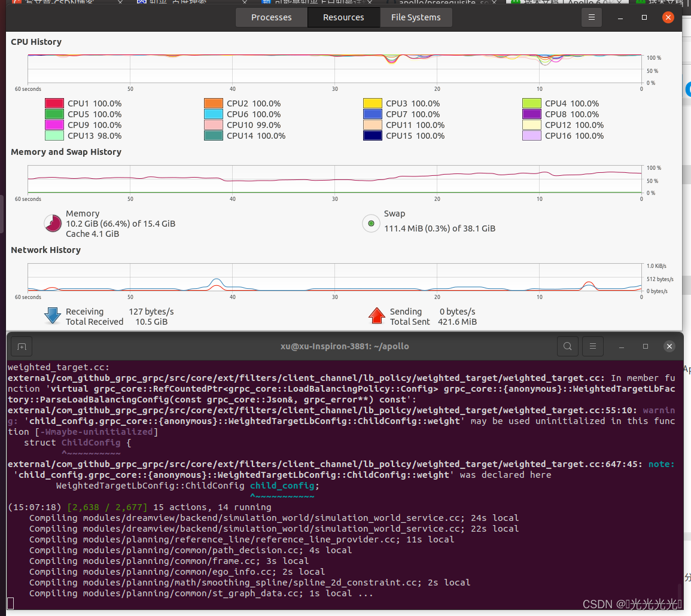
Task: Click receiving rate 127 bytes/s
Action: pyautogui.click(x=151, y=312)
